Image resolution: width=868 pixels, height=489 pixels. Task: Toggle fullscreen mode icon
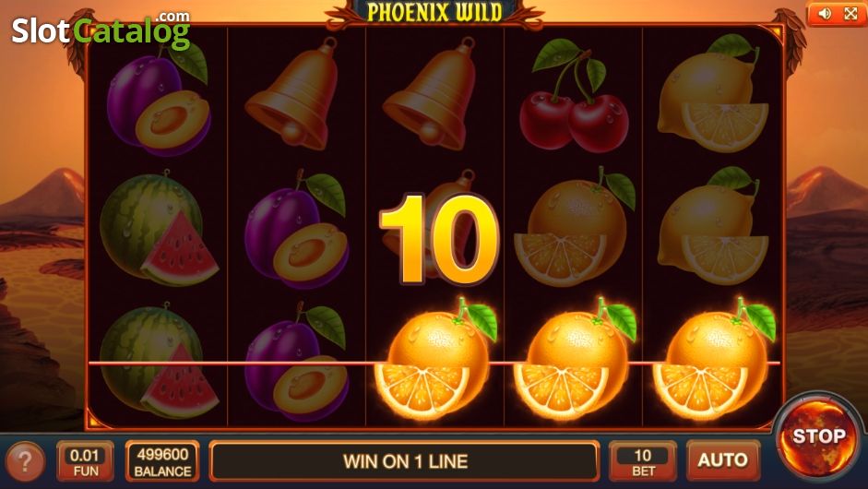pos(850,13)
